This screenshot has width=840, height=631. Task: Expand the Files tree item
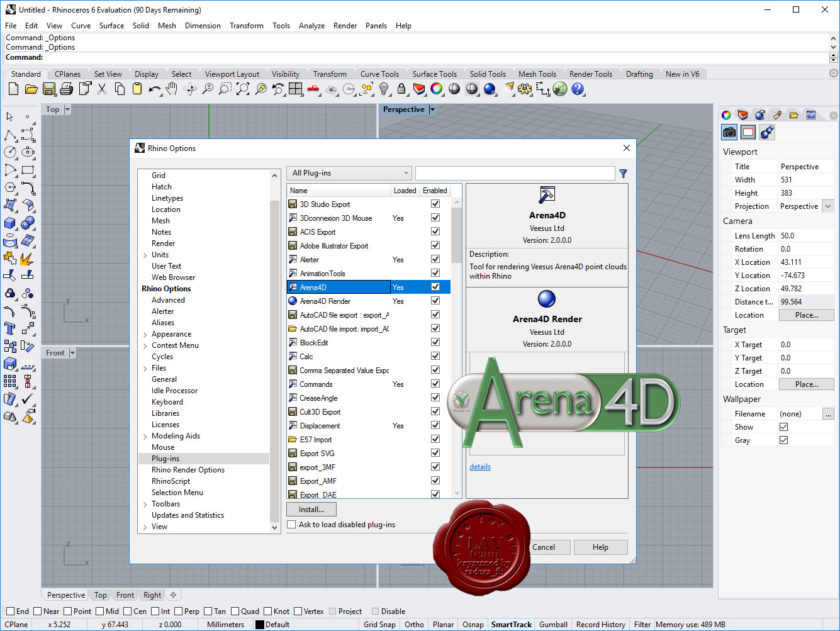145,369
